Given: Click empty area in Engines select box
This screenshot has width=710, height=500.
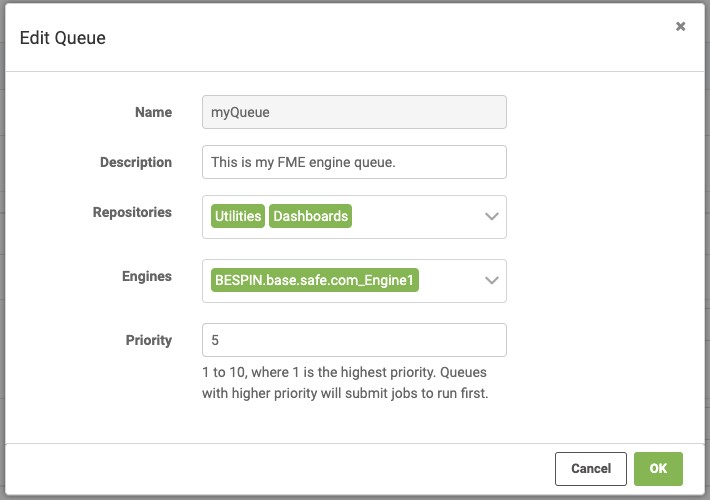Looking at the screenshot, I should pos(451,280).
